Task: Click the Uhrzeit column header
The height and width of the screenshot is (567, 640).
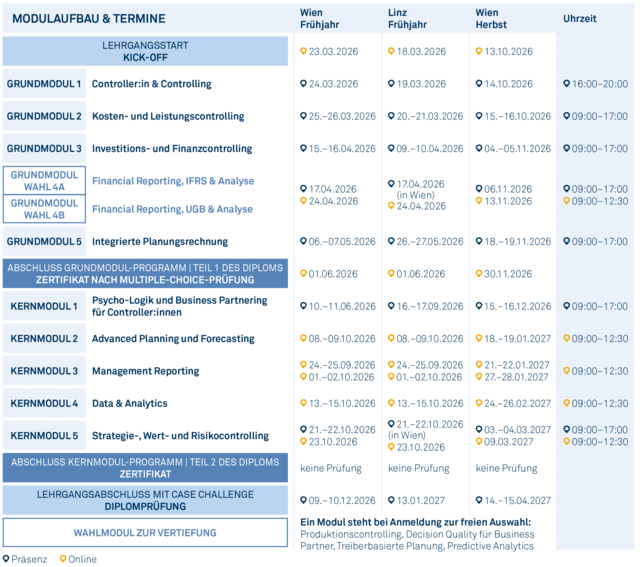Action: pos(581,19)
